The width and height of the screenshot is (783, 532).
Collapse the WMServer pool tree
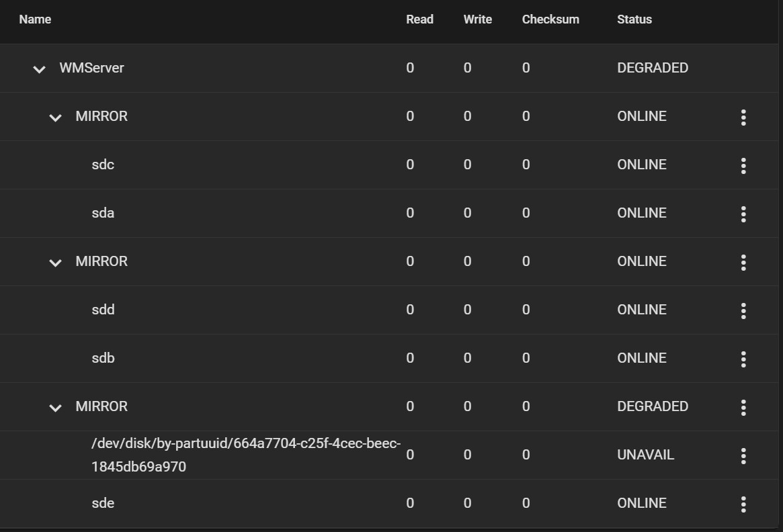click(x=39, y=69)
